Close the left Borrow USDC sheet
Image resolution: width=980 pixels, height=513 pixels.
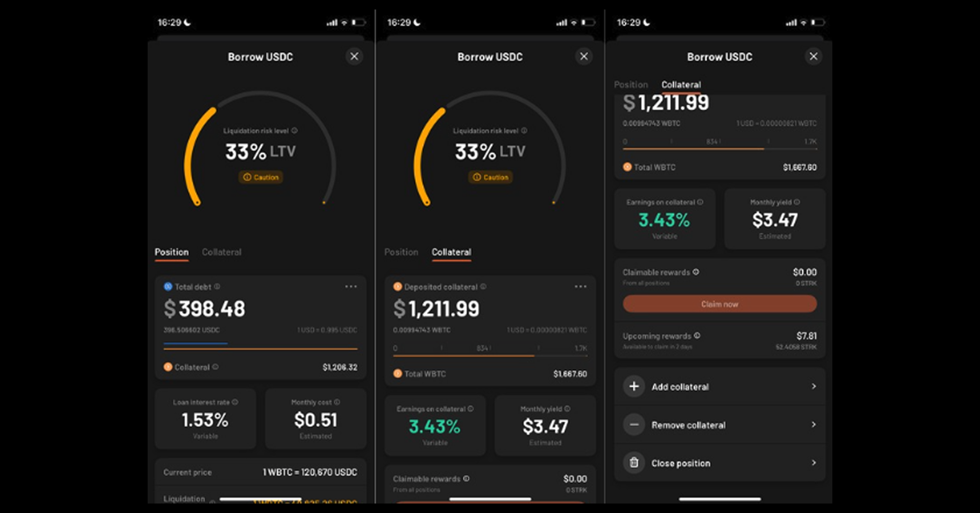[x=354, y=57]
